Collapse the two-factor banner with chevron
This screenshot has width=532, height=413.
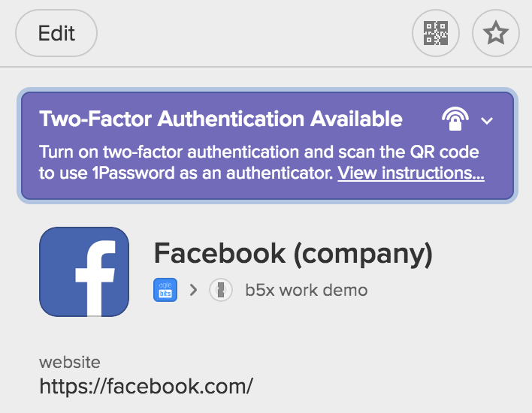pos(487,120)
